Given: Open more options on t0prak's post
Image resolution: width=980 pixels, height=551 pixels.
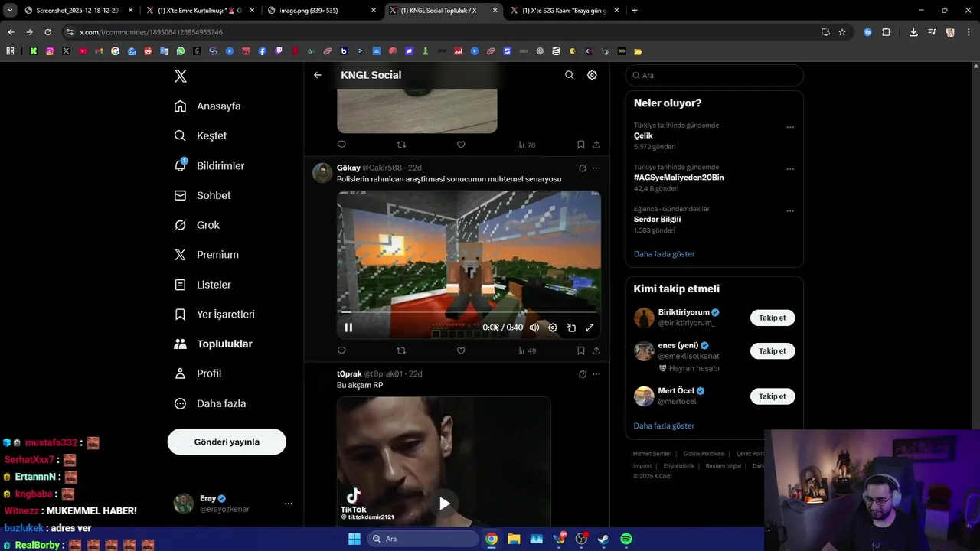Looking at the screenshot, I should tap(596, 374).
